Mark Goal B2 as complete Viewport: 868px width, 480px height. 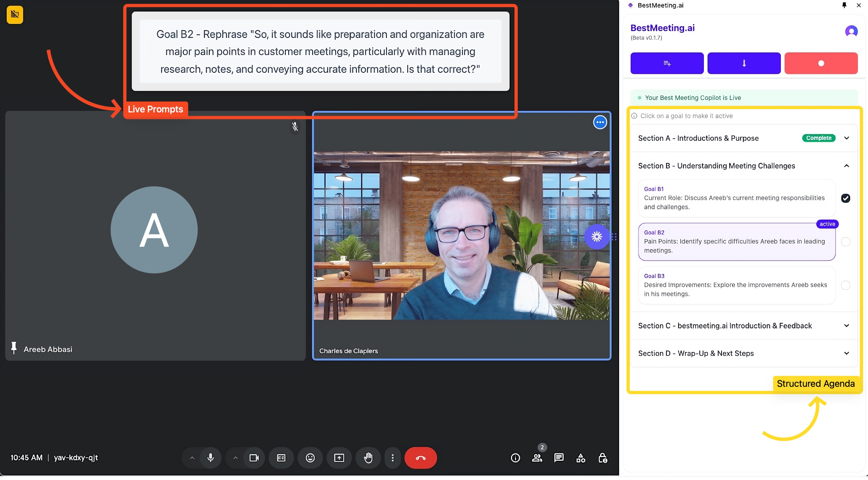click(845, 242)
